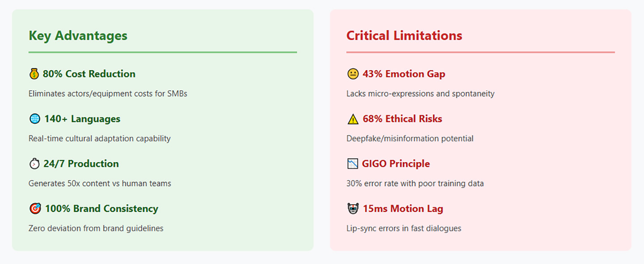Image resolution: width=644 pixels, height=264 pixels.
Task: Click the warning triangle icon
Action: (353, 119)
